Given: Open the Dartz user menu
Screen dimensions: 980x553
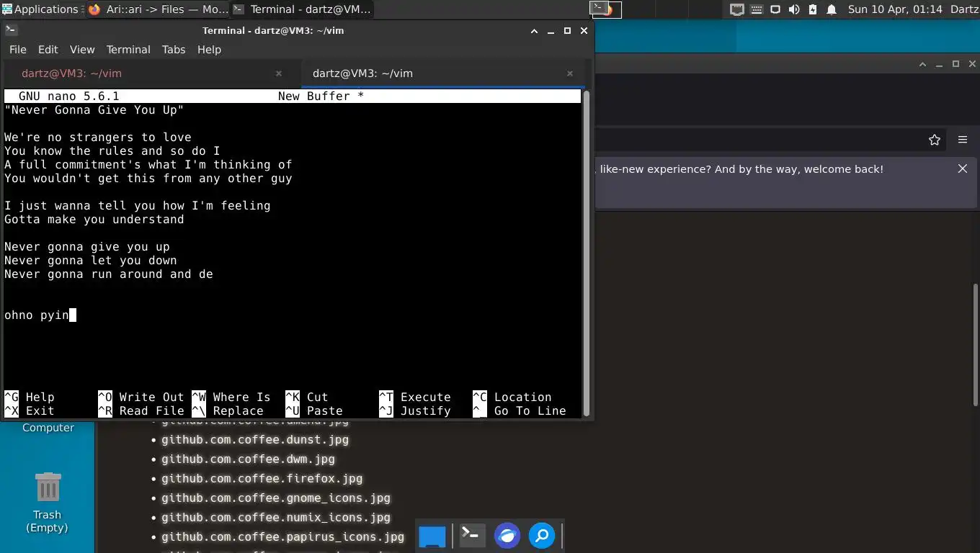Looking at the screenshot, I should pyautogui.click(x=964, y=9).
